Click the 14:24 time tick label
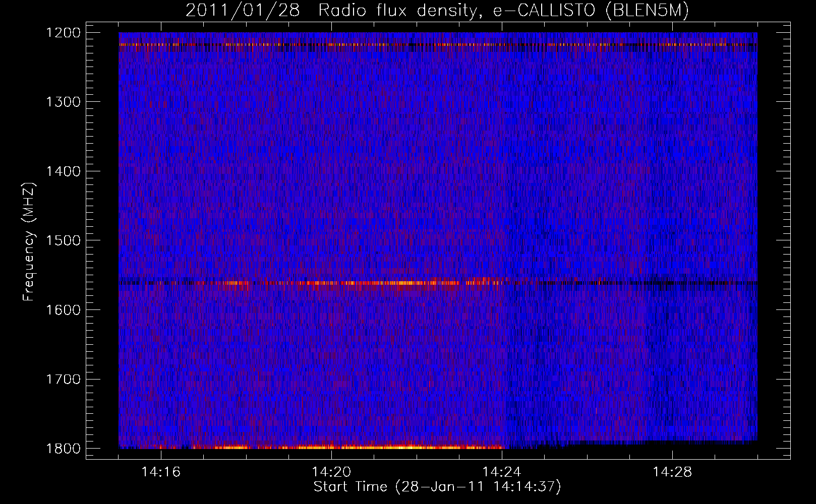 502,472
